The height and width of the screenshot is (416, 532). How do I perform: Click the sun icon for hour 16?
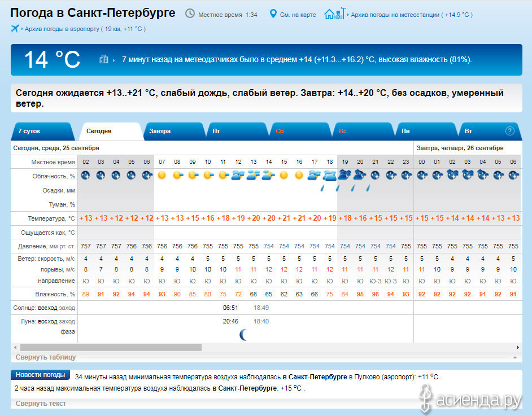click(299, 176)
